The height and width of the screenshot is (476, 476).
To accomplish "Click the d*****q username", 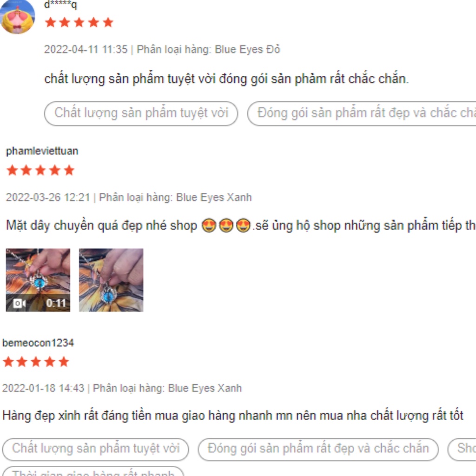I will click(x=61, y=5).
